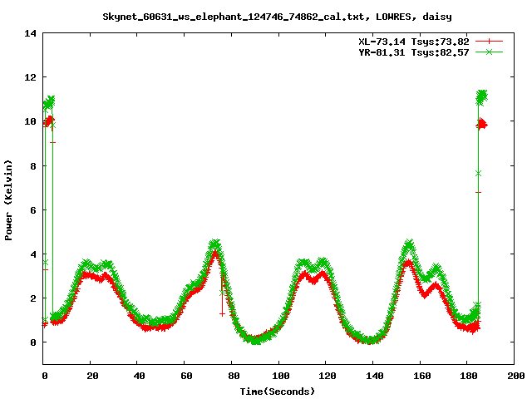532x399 pixels.
Task: Click the green peak near 155 seconds
Action: pyautogui.click(x=409, y=244)
